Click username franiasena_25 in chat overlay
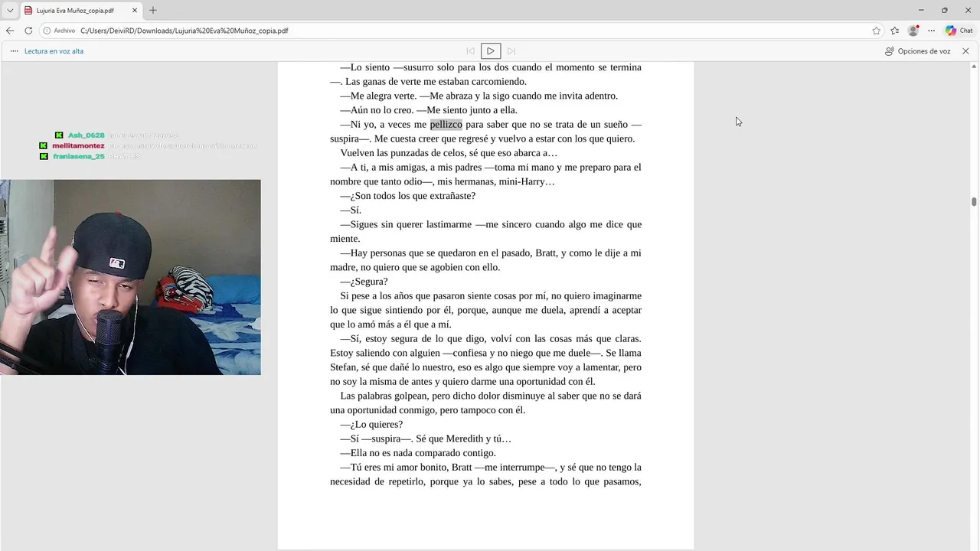The height and width of the screenshot is (551, 980). click(78, 157)
